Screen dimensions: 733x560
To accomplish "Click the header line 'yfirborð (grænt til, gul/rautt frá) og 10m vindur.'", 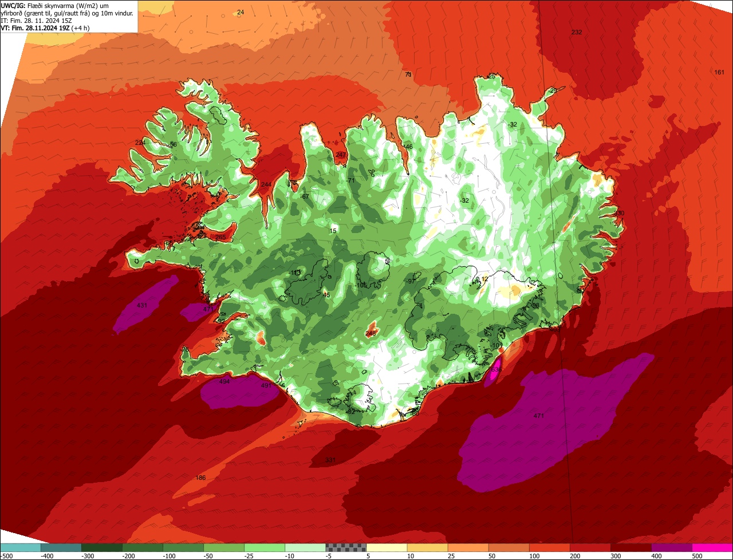I will [x=68, y=13].
